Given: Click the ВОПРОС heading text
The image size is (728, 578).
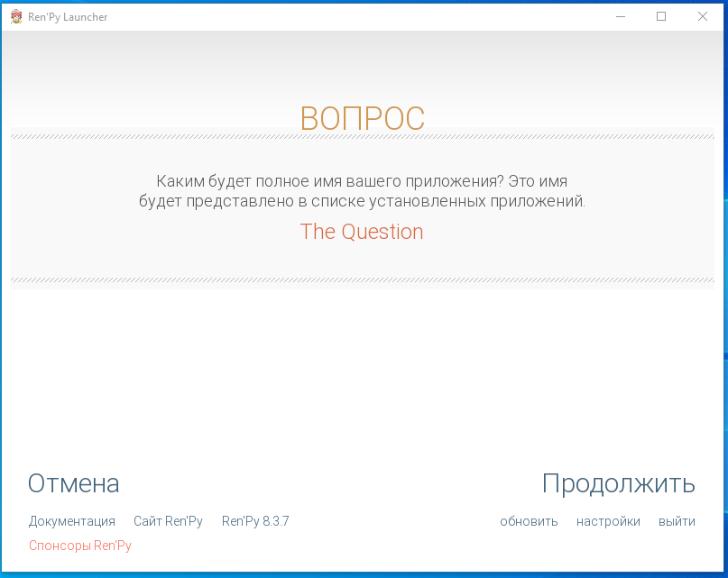Looking at the screenshot, I should point(362,118).
